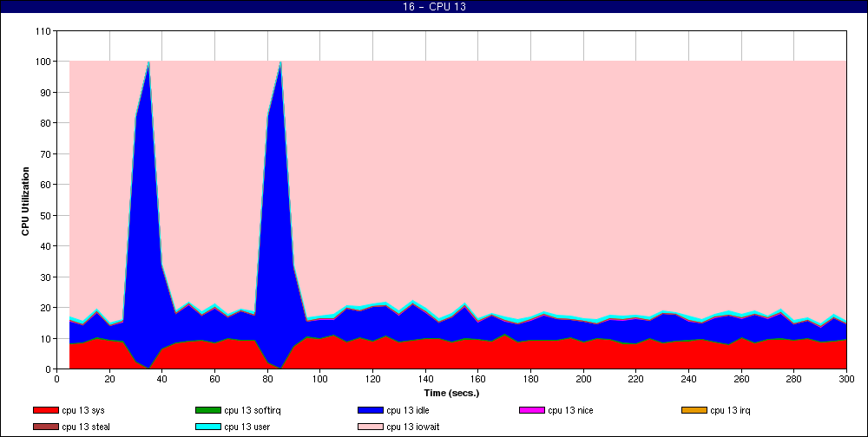Screen dimensions: 868x437
Task: Click the green cpu 13 softirq legend swatch
Action: tap(208, 410)
